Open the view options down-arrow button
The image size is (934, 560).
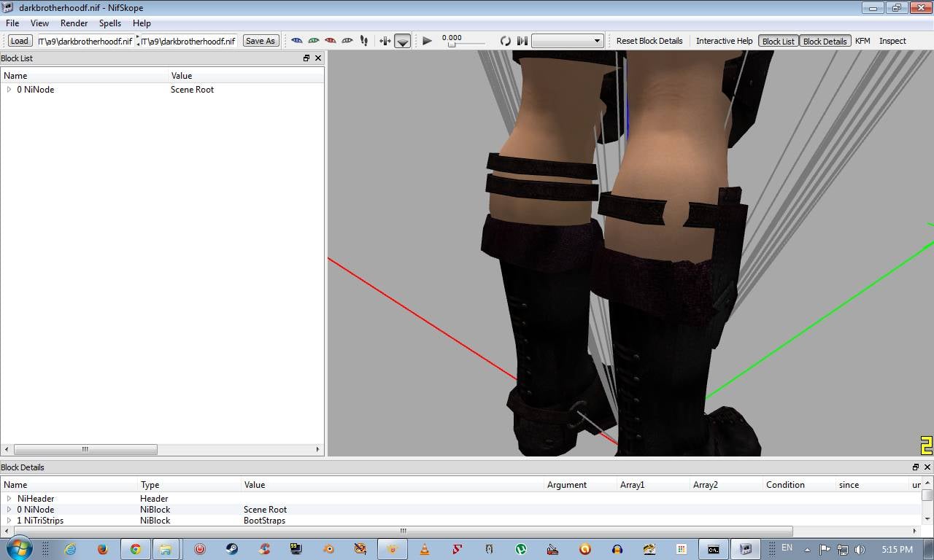tap(403, 41)
